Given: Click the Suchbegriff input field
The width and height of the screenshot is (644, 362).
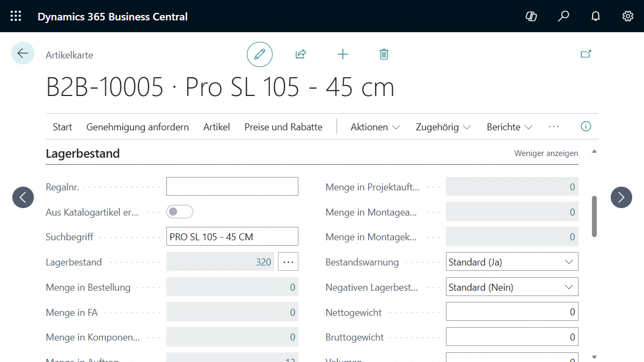Looking at the screenshot, I should click(x=232, y=237).
